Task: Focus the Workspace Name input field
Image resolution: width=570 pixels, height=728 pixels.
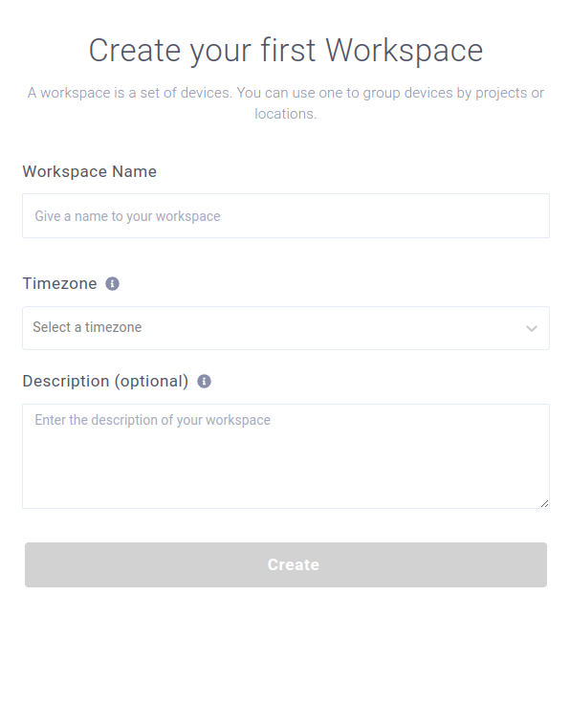Action: click(x=286, y=216)
